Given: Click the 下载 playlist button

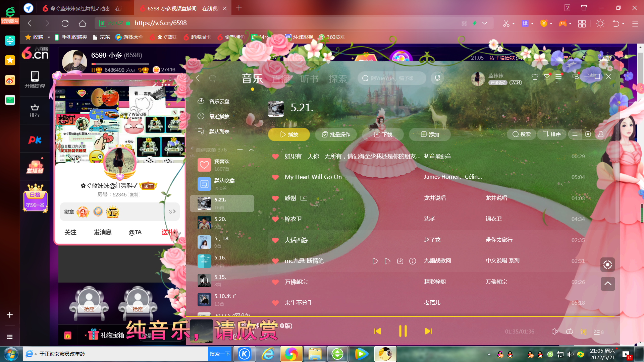Looking at the screenshot, I should point(383,134).
